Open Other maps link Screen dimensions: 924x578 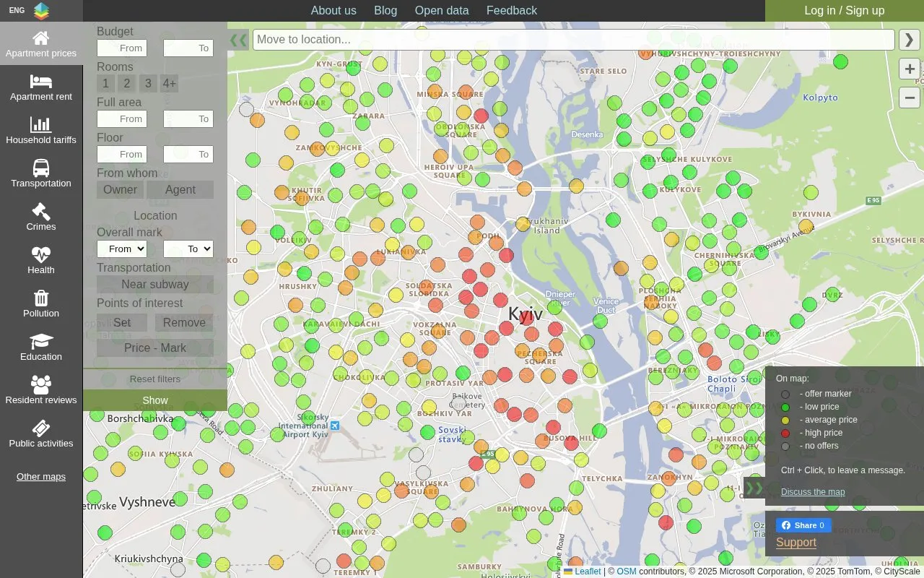pyautogui.click(x=41, y=477)
